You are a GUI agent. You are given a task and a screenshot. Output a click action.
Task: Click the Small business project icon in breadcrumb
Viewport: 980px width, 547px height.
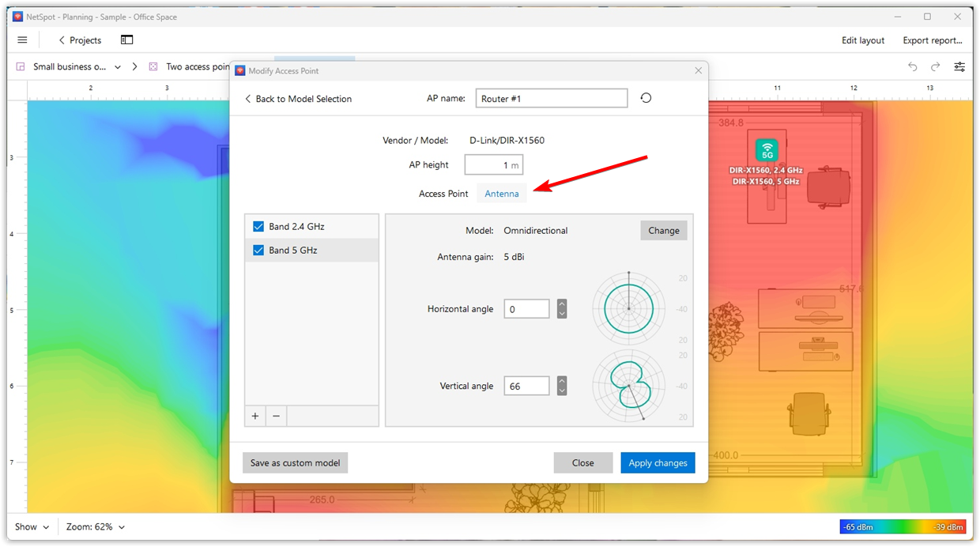[20, 66]
